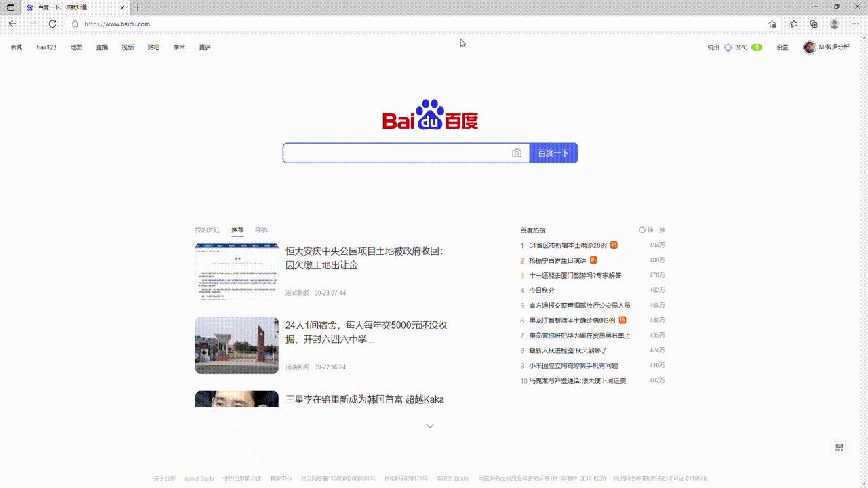The width and height of the screenshot is (868, 488).
Task: Open the 百度热搜 heading link
Action: click(x=533, y=230)
